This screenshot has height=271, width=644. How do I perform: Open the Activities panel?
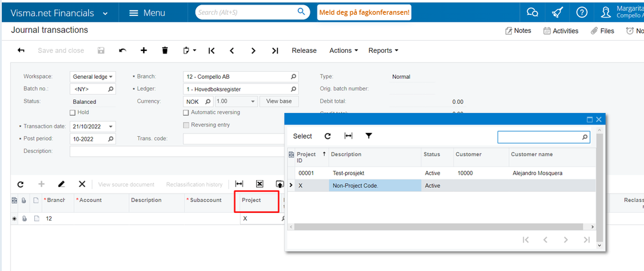click(x=561, y=31)
